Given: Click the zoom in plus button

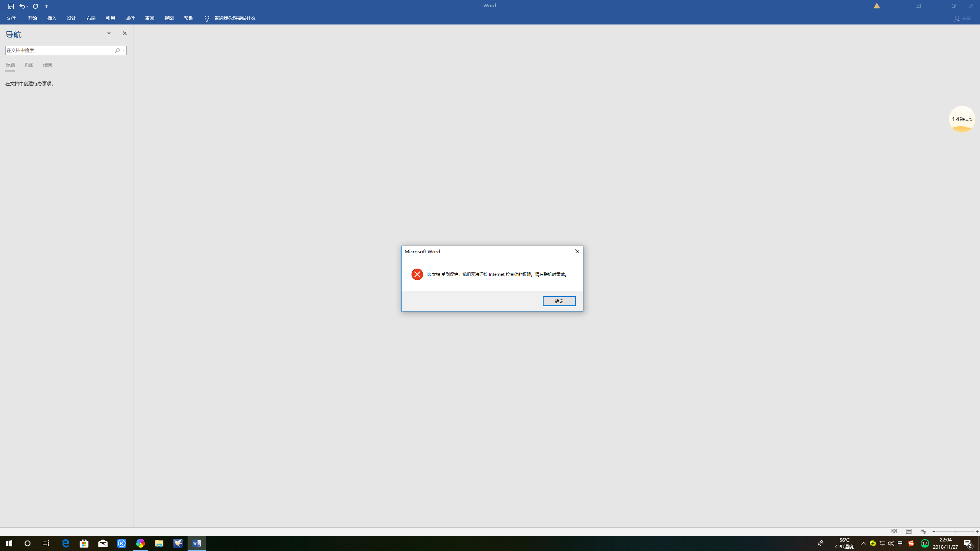Looking at the screenshot, I should click(x=977, y=531).
